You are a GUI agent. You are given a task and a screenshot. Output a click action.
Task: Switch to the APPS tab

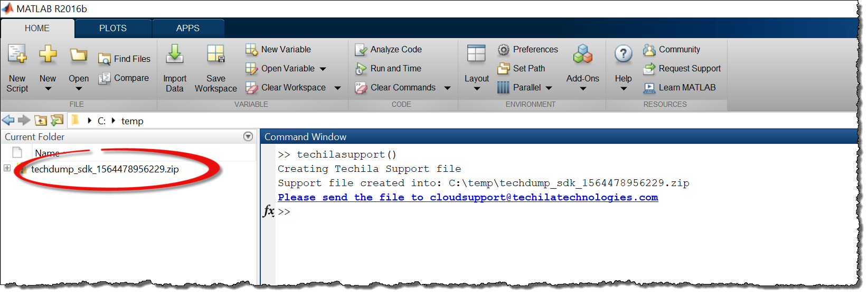tap(188, 29)
